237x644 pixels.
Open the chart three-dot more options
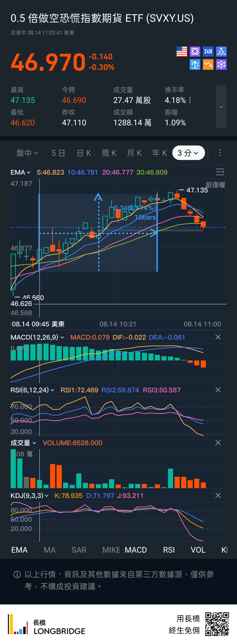click(220, 153)
